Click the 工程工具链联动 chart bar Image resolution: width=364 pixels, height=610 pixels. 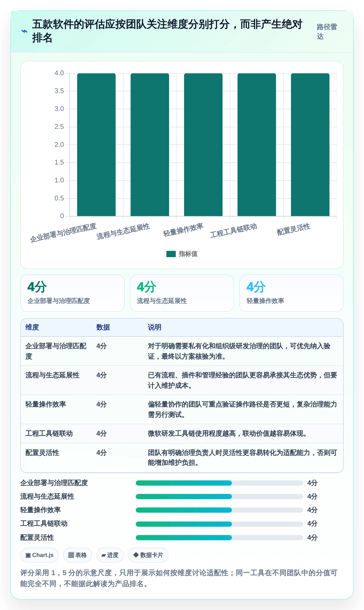tap(257, 144)
